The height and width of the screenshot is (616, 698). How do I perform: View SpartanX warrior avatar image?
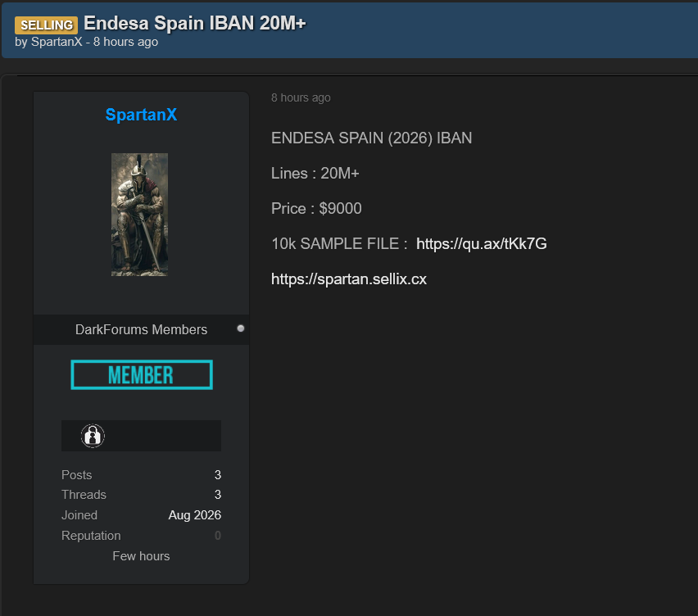140,215
